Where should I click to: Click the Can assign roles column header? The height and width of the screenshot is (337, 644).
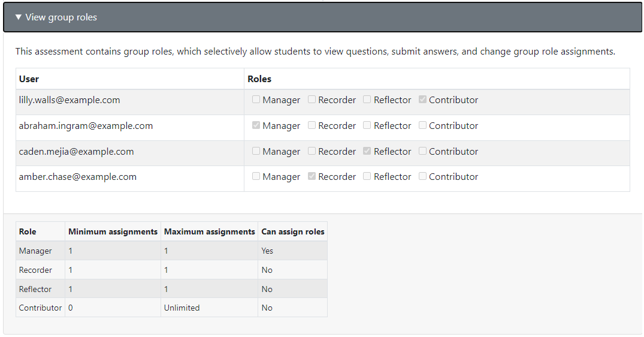293,231
